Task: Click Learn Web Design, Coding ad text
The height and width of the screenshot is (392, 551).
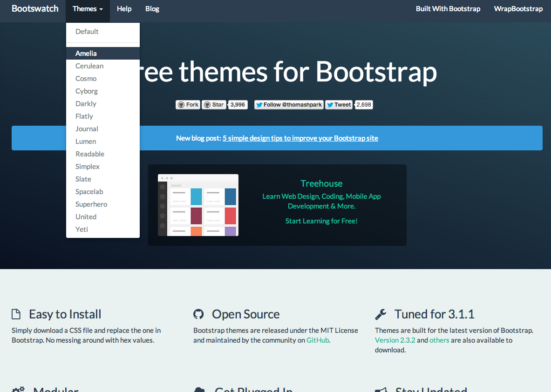Action: pos(321,201)
